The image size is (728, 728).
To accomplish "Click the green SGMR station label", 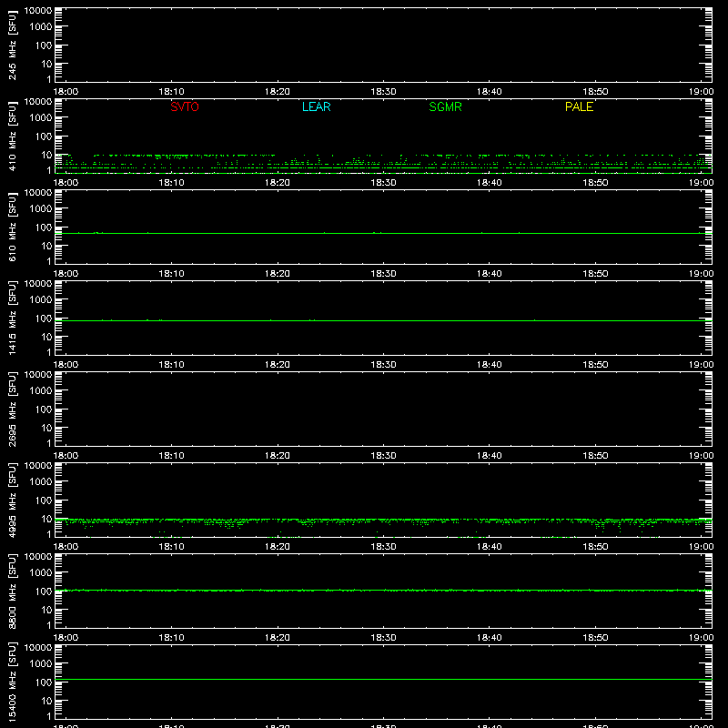I will (445, 106).
